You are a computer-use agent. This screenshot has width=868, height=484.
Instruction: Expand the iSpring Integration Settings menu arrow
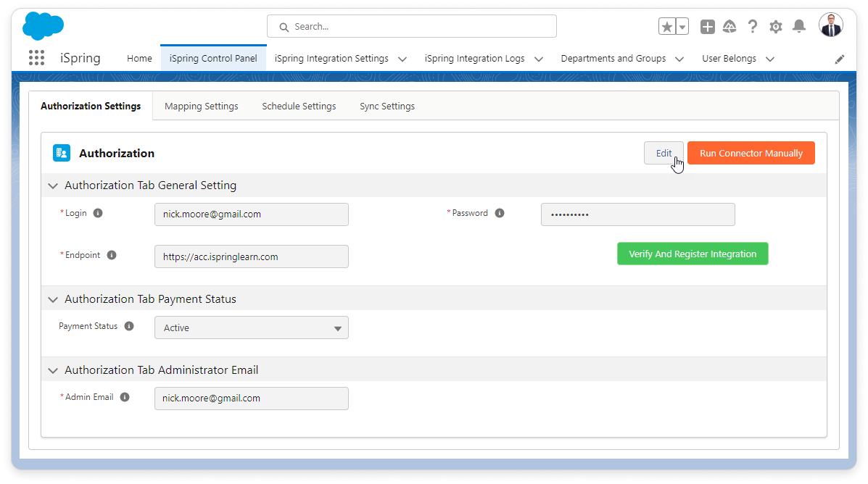pyautogui.click(x=402, y=59)
